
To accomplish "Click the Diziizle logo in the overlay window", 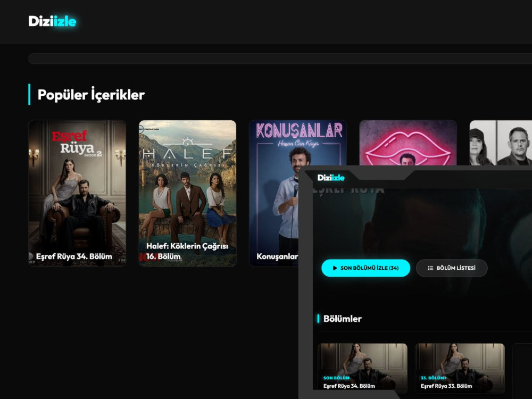I will click(x=331, y=178).
